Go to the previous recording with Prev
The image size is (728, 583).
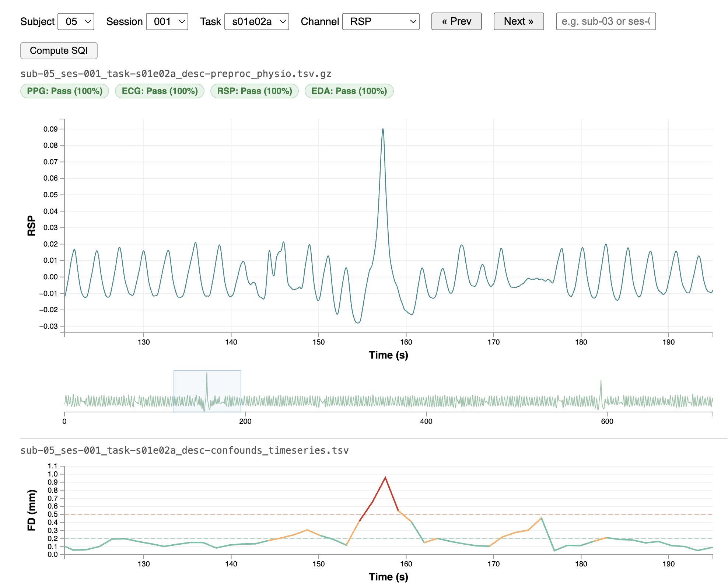(x=456, y=21)
